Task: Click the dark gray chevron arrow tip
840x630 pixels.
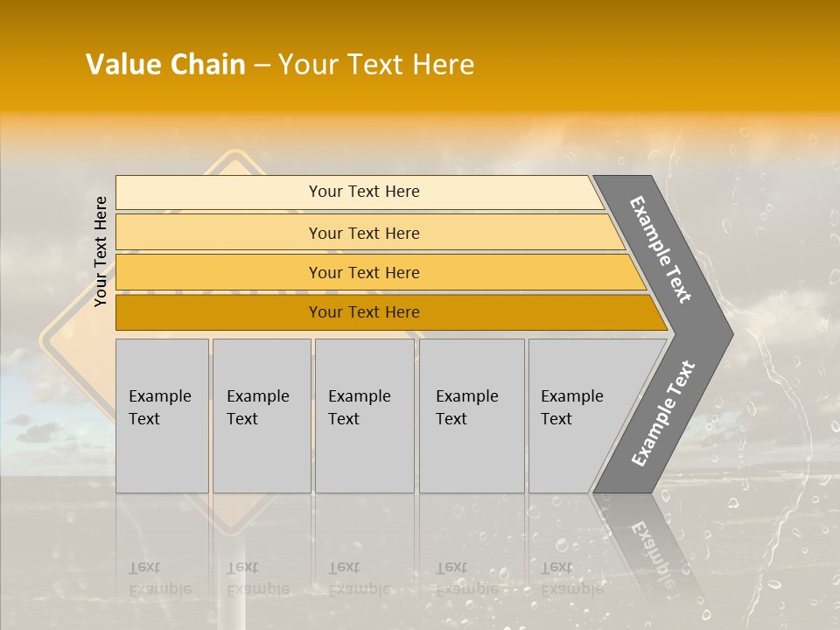Action: click(x=723, y=334)
